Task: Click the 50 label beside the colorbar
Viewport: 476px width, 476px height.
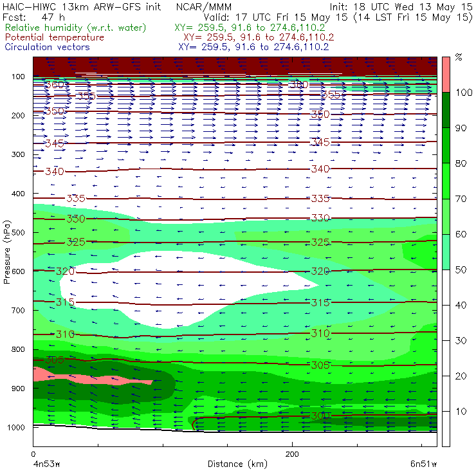Action: click(461, 270)
